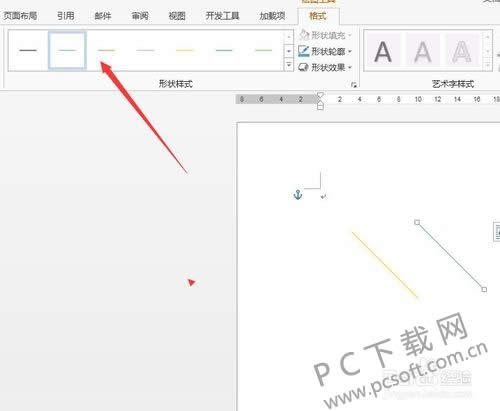Open the layout options button beside shape
This screenshot has height=411, width=500.
click(x=497, y=231)
